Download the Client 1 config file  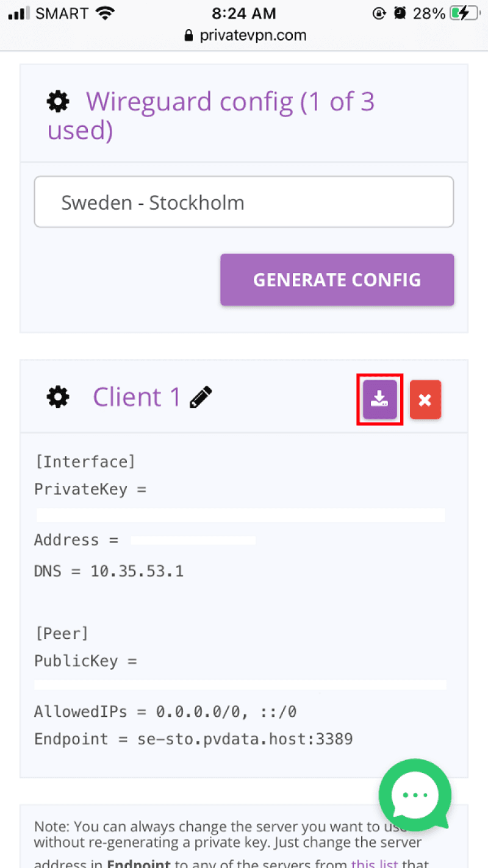[x=379, y=399]
